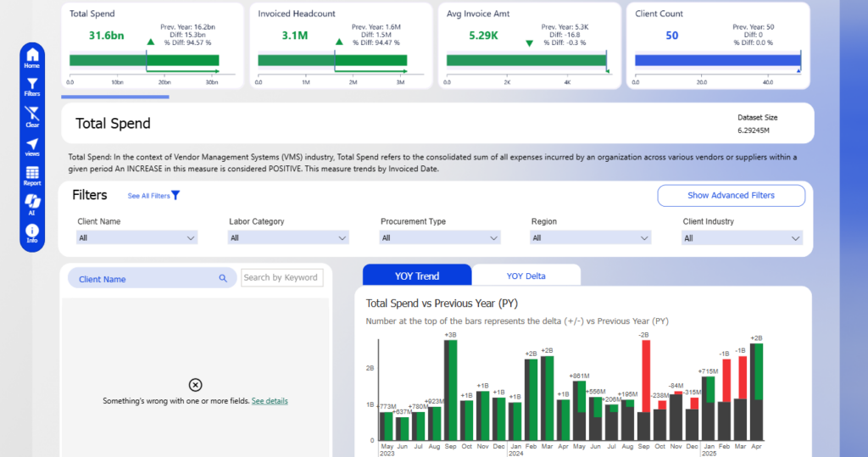868x457 pixels.
Task: Switch to the YOY Trend tab
Action: coord(416,276)
